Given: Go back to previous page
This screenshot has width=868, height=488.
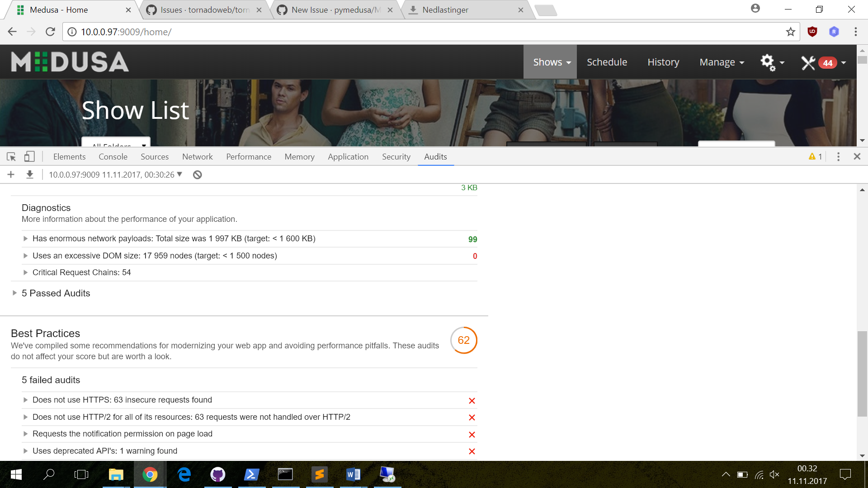Looking at the screenshot, I should pos(12,32).
